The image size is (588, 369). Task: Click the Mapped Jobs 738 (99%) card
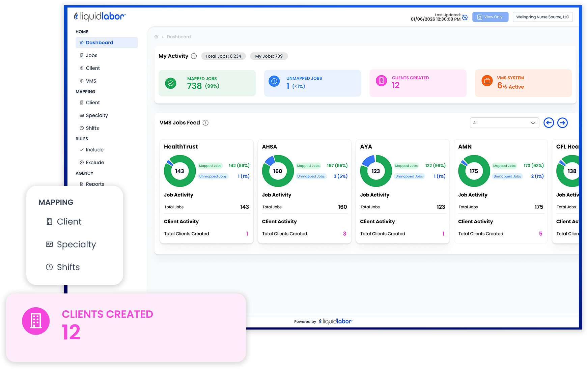[x=207, y=83]
